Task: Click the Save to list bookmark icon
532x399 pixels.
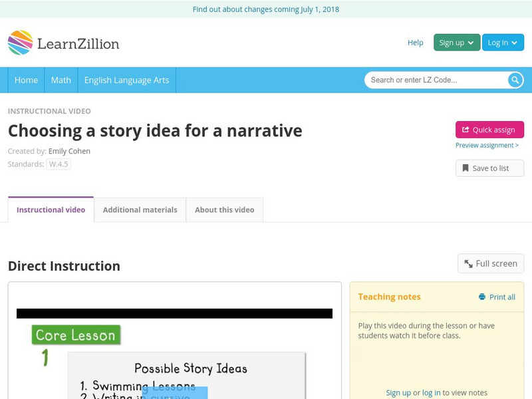Action: [x=465, y=168]
